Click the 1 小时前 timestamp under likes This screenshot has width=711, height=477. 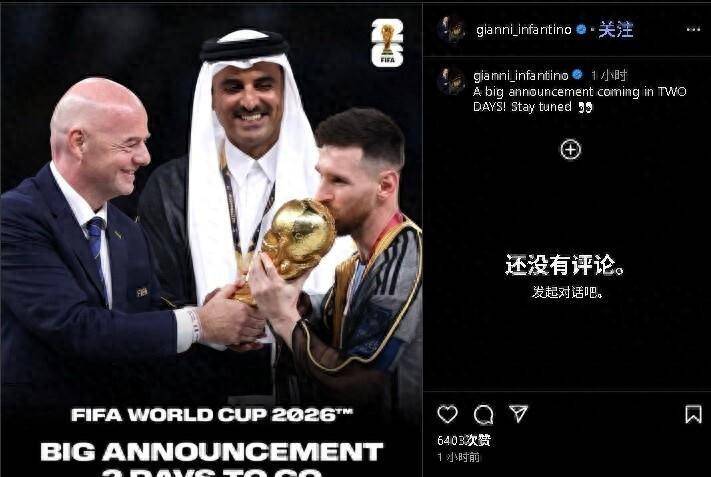[x=458, y=457]
